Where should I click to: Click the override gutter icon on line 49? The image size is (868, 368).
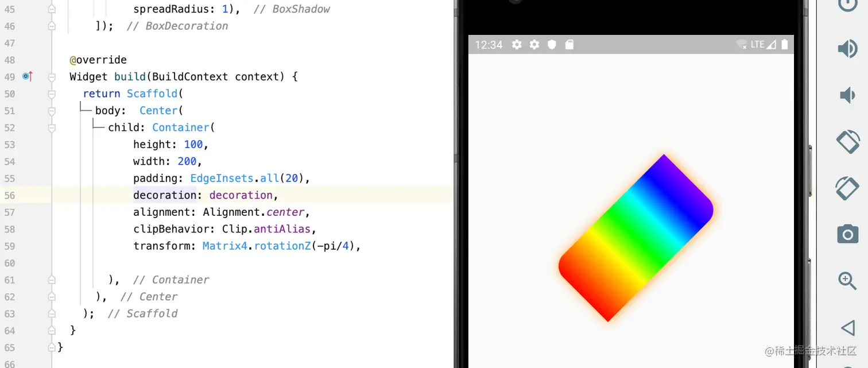(27, 76)
